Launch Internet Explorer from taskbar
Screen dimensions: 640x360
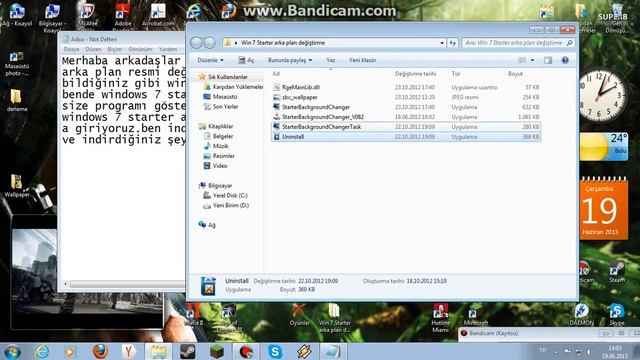[42, 351]
